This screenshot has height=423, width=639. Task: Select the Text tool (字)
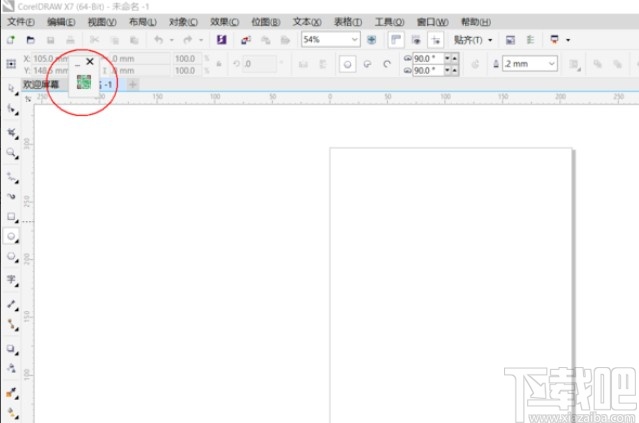(11, 280)
